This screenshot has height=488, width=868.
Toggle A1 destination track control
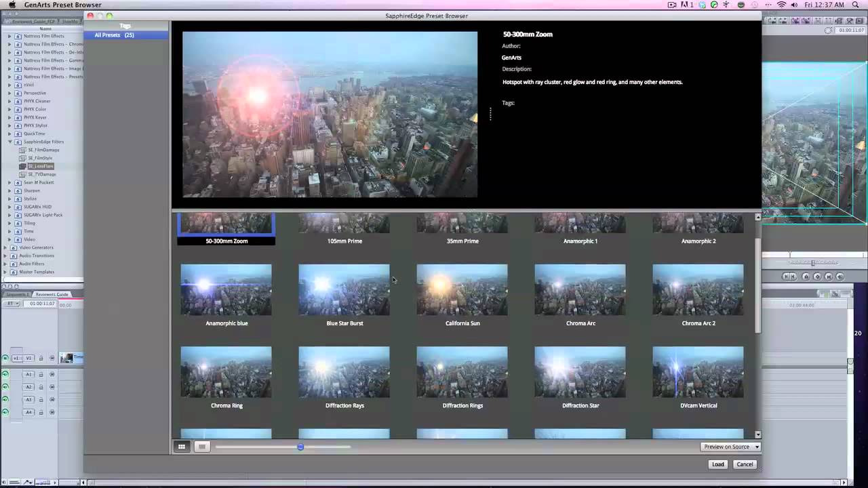pos(28,374)
